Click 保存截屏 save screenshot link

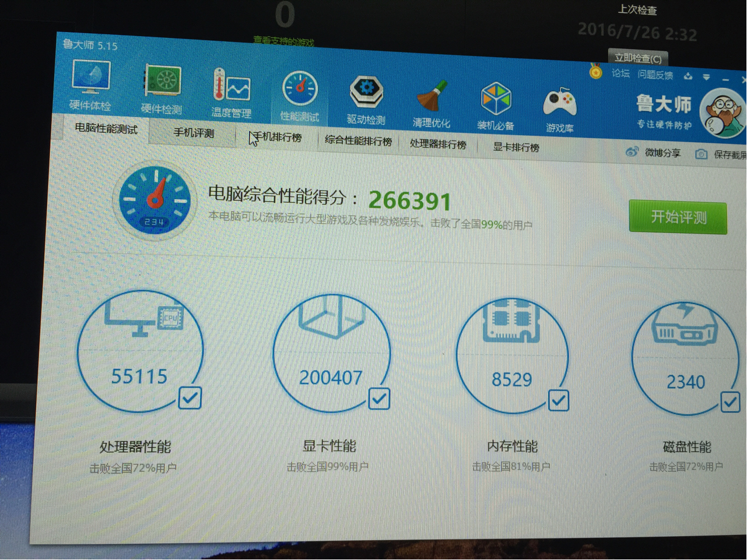coord(729,154)
